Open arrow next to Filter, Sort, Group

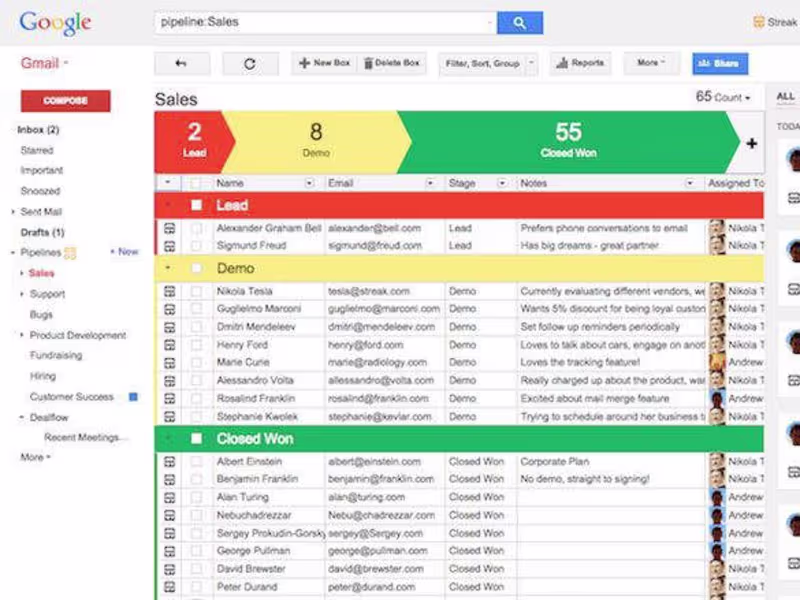click(x=532, y=63)
